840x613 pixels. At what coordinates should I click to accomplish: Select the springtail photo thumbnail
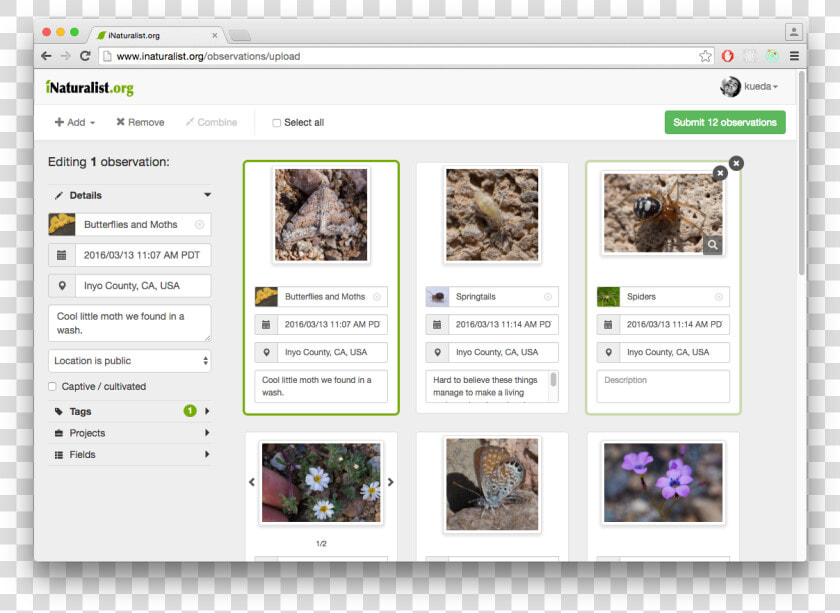click(492, 214)
